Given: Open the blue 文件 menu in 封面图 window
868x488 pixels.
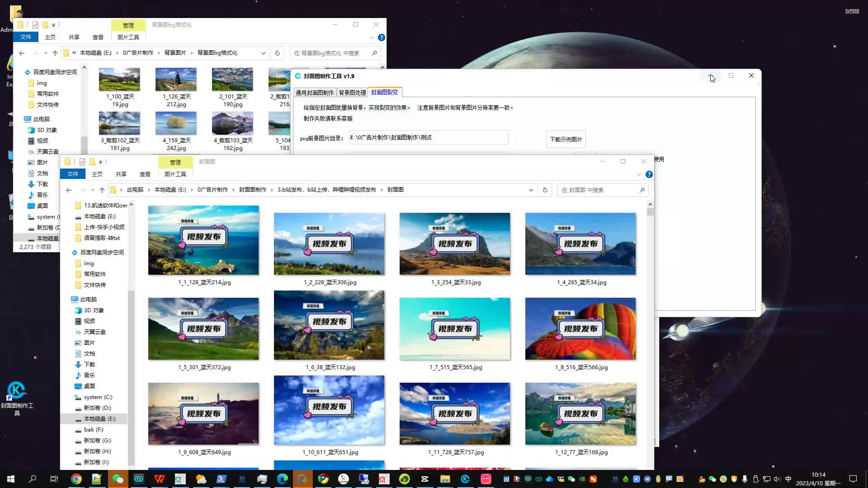Looking at the screenshot, I should [72, 174].
